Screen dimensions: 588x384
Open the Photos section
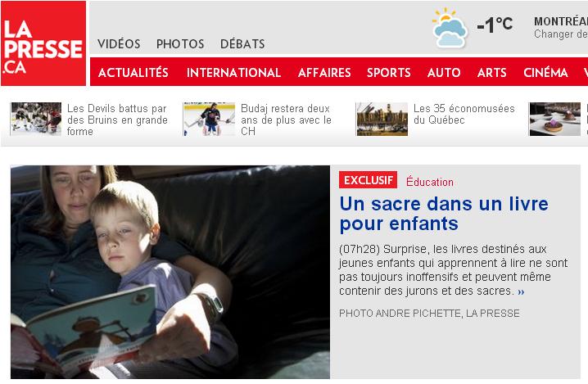pyautogui.click(x=180, y=44)
